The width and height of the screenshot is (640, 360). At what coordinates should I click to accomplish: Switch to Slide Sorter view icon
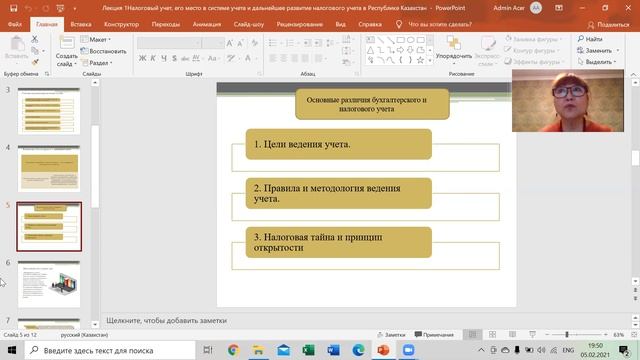[x=493, y=335]
